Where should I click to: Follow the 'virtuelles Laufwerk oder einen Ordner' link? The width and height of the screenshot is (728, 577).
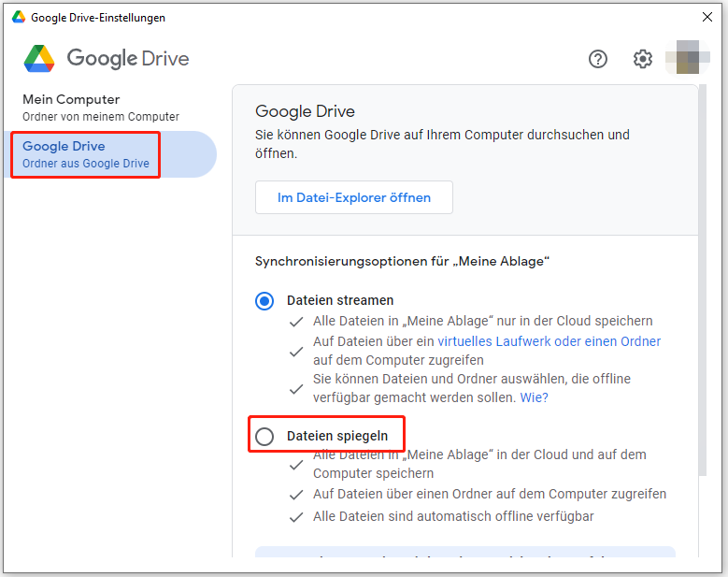coord(549,341)
